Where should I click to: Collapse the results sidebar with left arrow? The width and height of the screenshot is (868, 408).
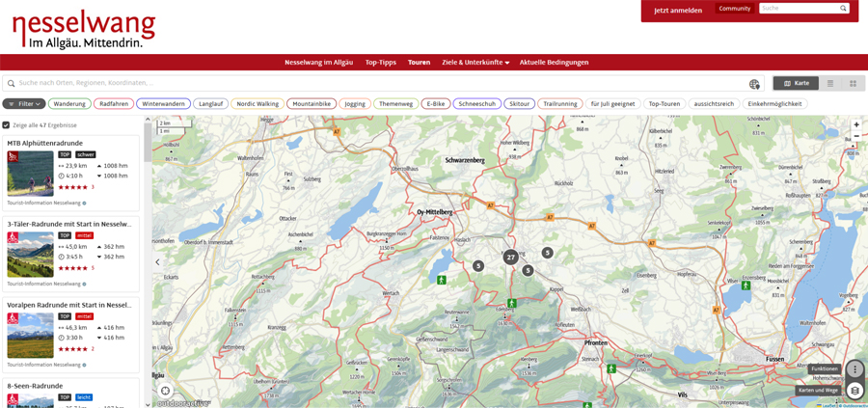(x=157, y=261)
